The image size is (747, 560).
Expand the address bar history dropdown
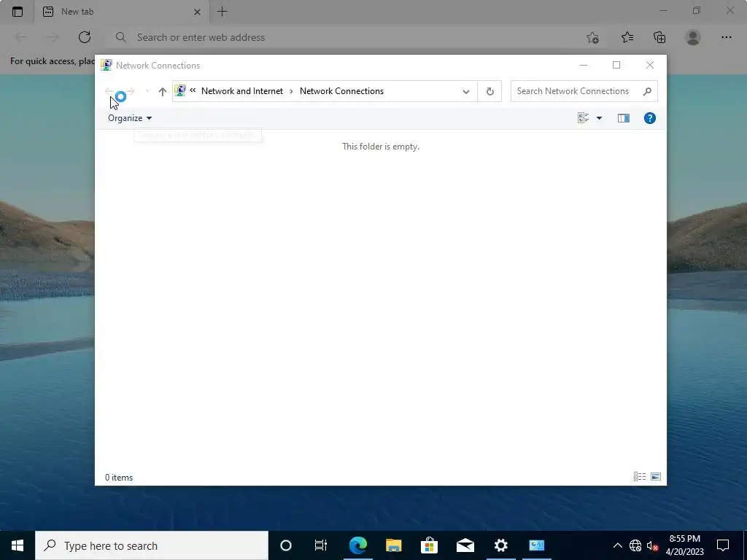click(466, 91)
